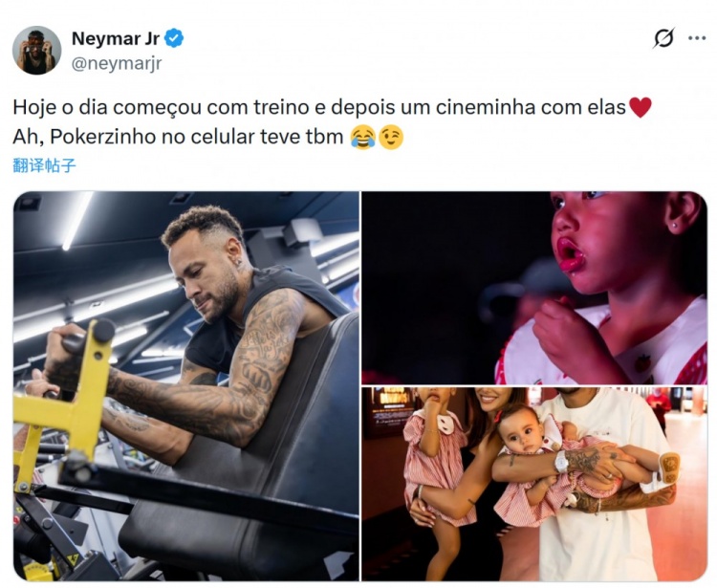Open the cinema child close-up photo
Viewport: 717px width, 588px height.
pos(534,288)
